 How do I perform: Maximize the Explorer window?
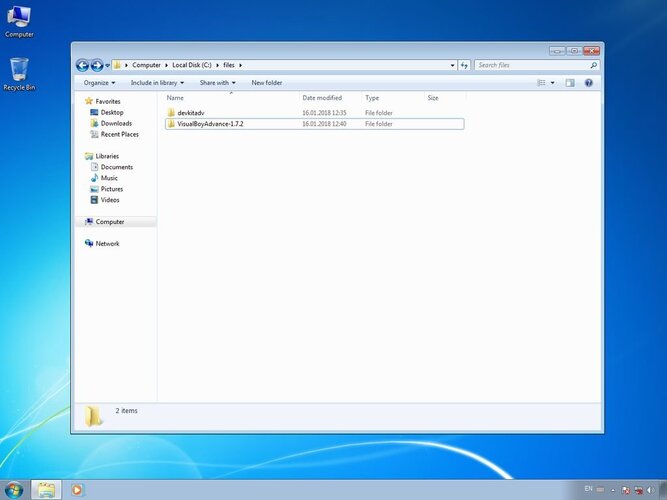click(x=574, y=51)
